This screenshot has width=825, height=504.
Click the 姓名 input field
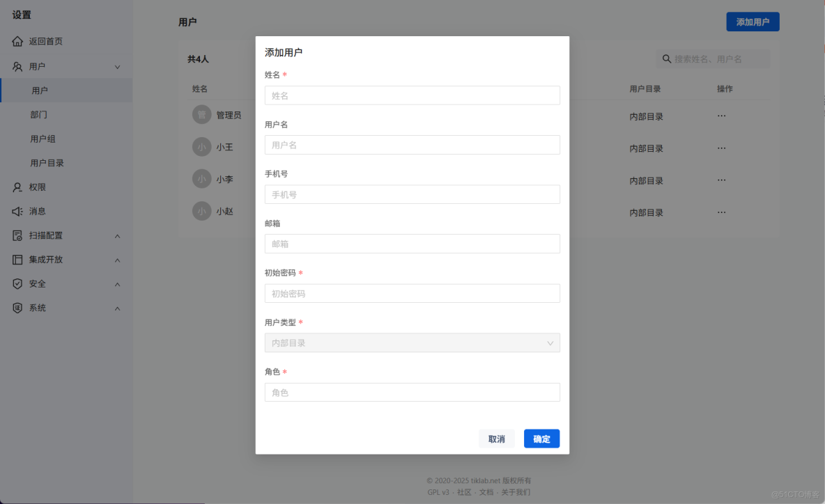412,95
